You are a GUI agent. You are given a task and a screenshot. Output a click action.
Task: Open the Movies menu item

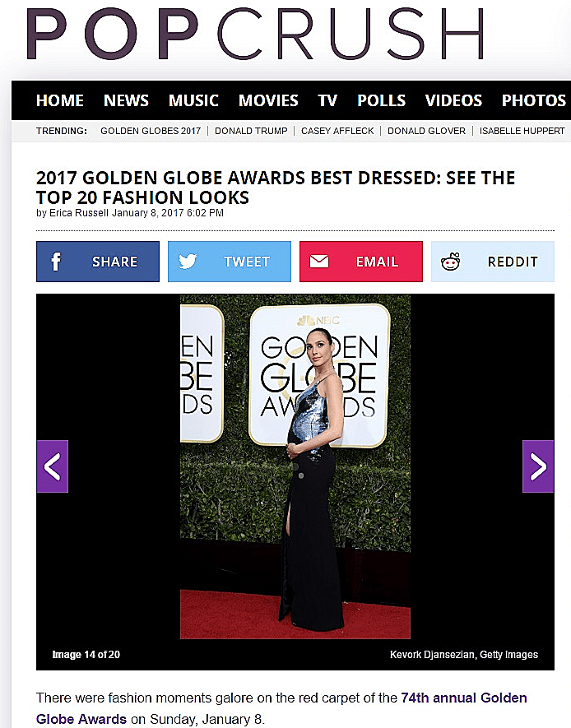coord(268,100)
